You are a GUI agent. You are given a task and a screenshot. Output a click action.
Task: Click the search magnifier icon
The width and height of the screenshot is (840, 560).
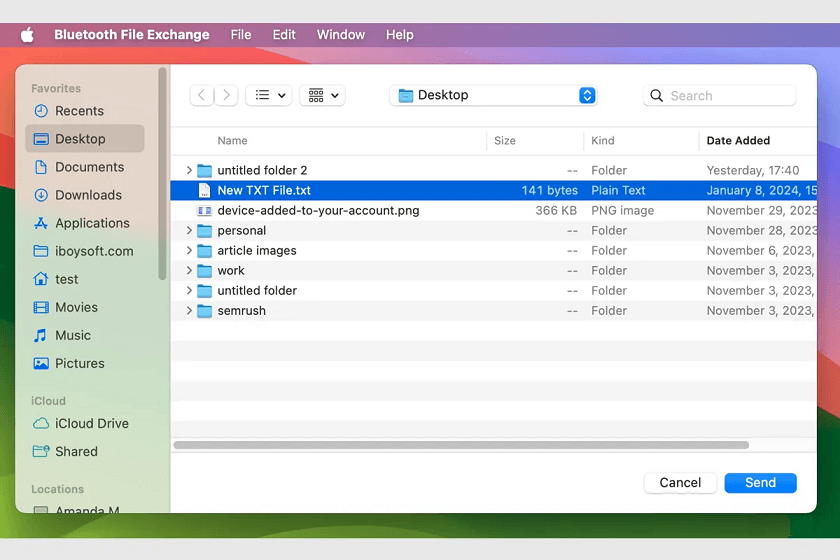pos(656,95)
